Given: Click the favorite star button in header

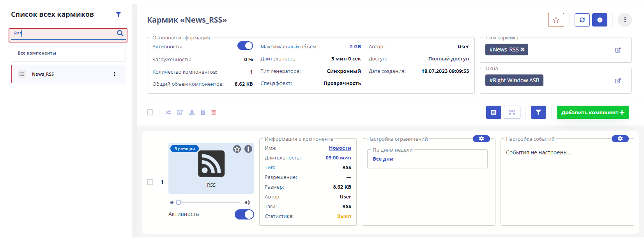Looking at the screenshot, I should [x=556, y=20].
